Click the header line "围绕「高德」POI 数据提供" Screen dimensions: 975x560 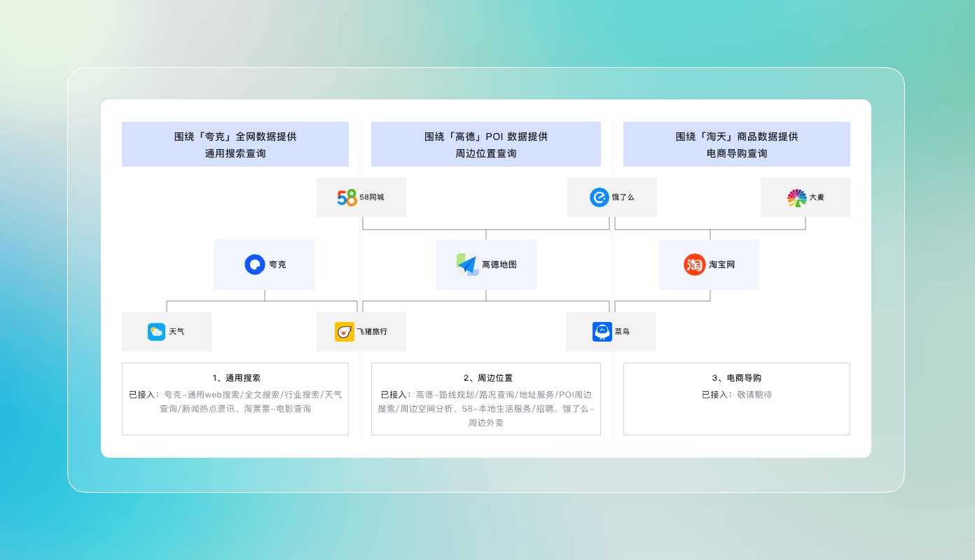tap(486, 136)
